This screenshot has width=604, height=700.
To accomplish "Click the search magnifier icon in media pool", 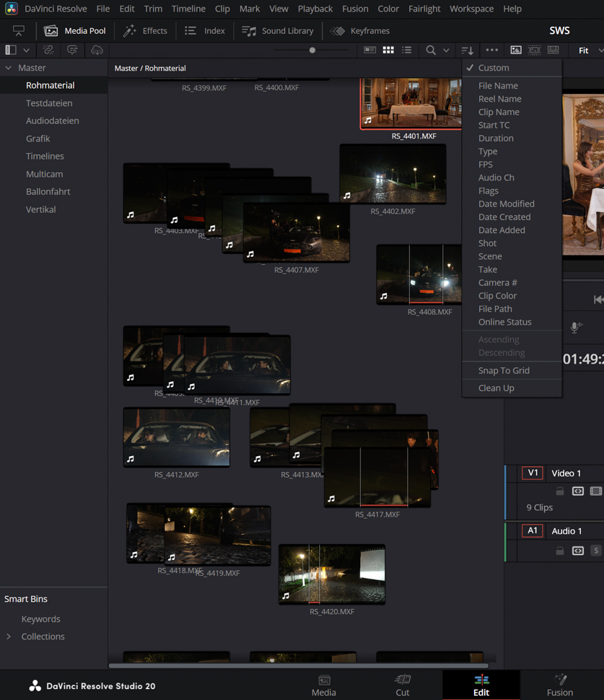I will pyautogui.click(x=431, y=51).
